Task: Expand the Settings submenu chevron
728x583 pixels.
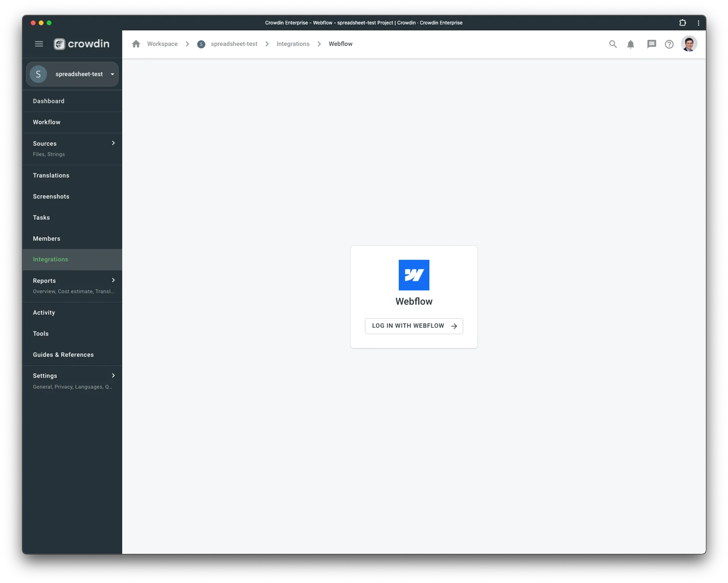Action: [x=113, y=376]
